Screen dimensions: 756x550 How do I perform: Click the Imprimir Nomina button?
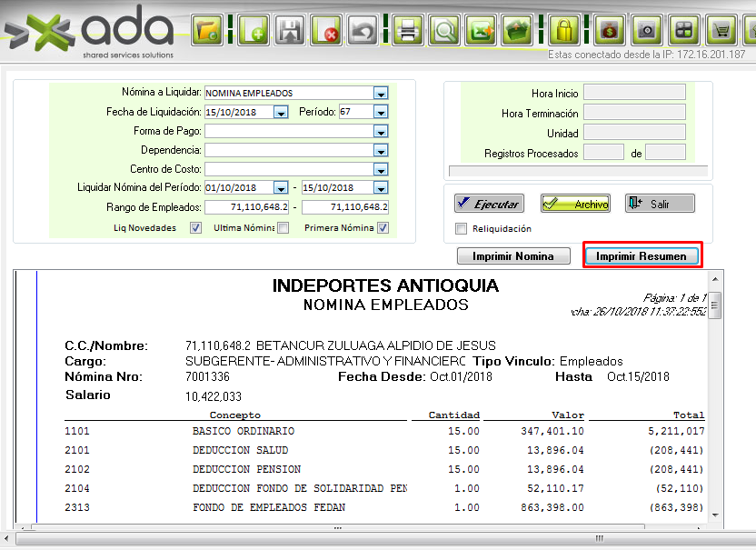(513, 256)
